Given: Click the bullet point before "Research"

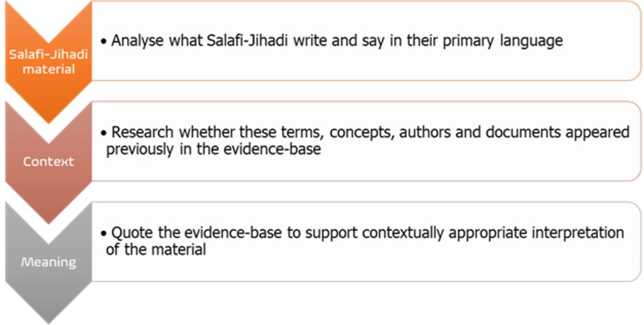Looking at the screenshot, I should (x=104, y=133).
